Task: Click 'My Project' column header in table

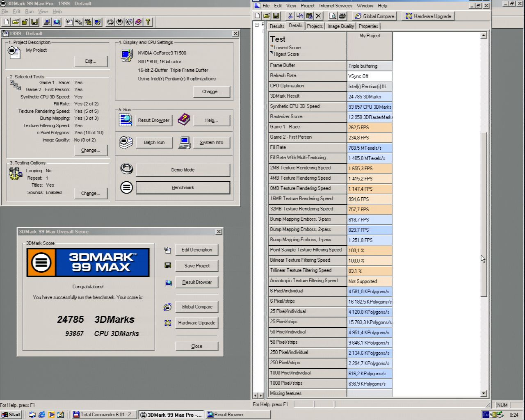Action: pos(370,46)
